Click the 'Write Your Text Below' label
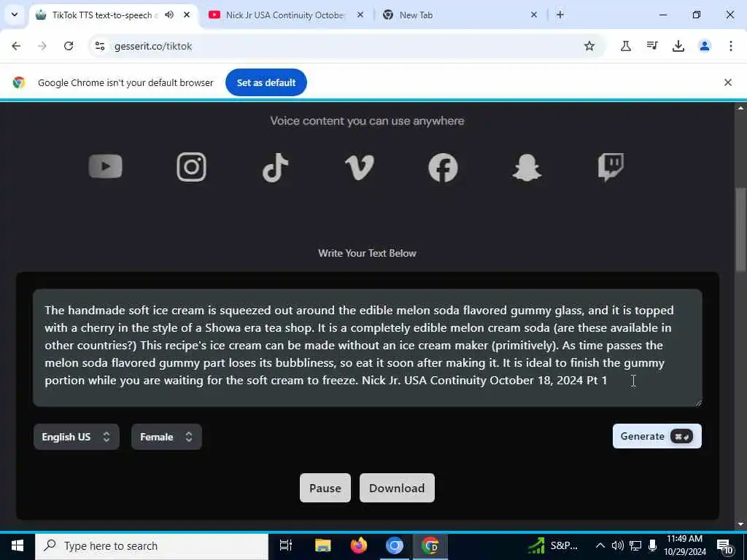747x560 pixels. tap(368, 253)
